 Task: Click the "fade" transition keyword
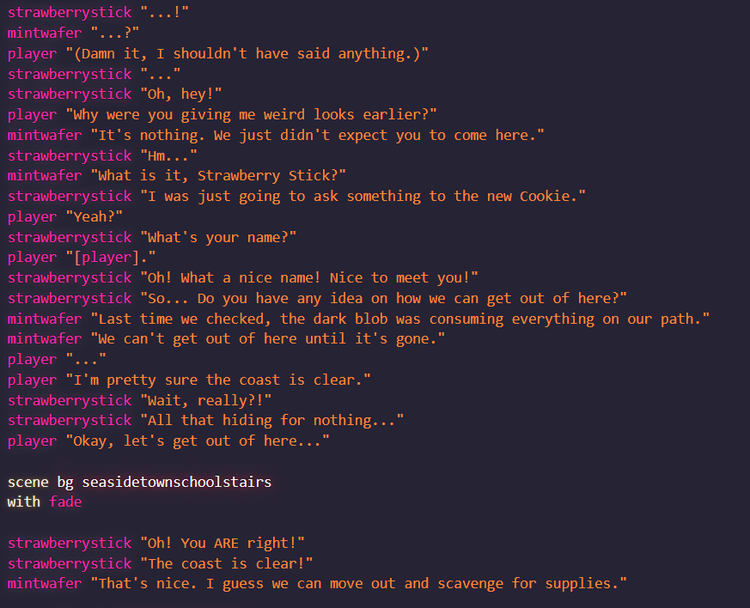(65, 502)
